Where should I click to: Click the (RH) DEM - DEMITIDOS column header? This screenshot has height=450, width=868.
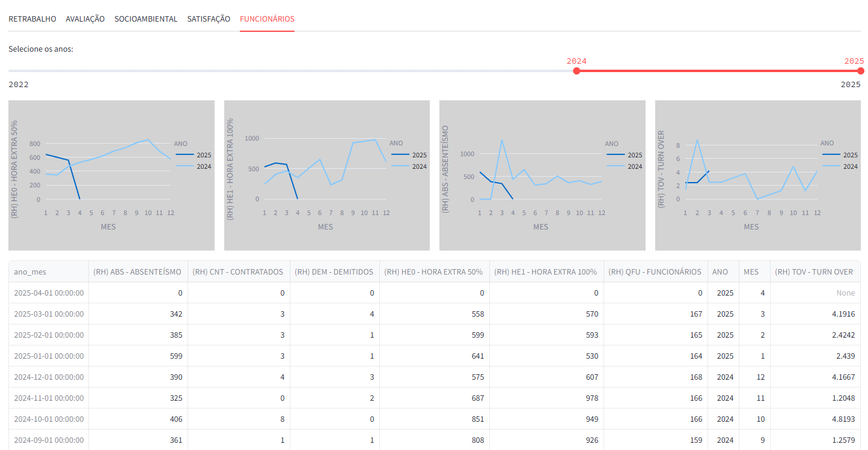[x=334, y=272]
